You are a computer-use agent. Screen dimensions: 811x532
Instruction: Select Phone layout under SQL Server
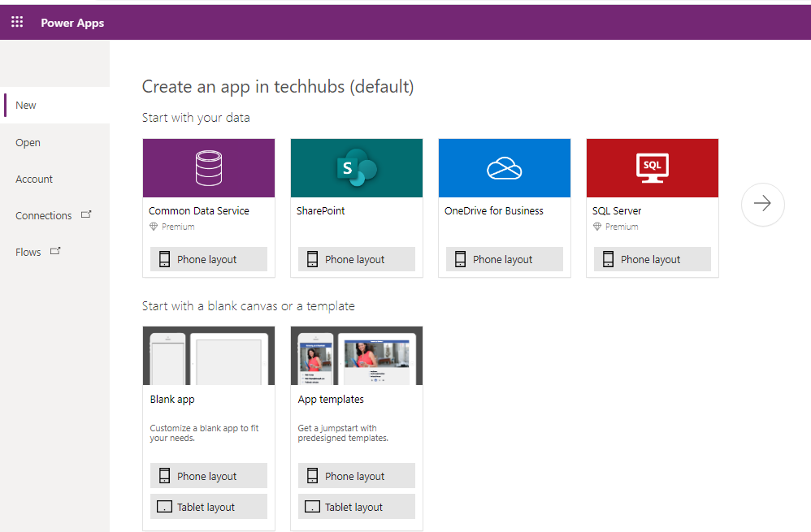pos(652,258)
